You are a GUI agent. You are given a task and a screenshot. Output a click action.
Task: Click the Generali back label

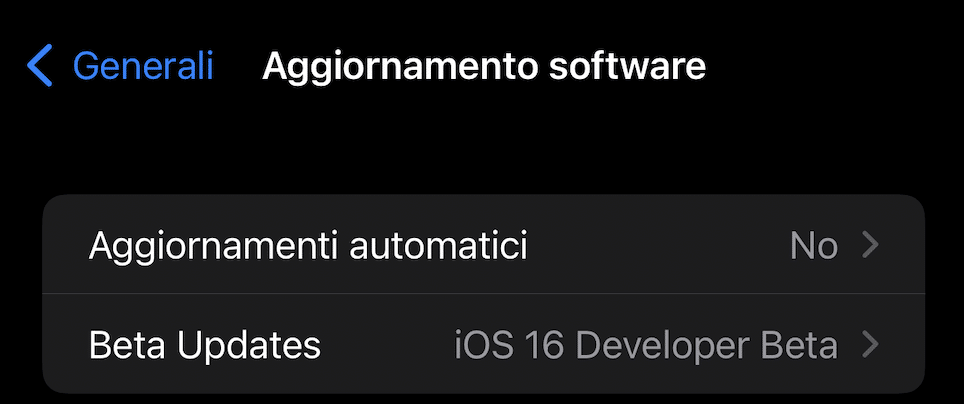[x=143, y=65]
